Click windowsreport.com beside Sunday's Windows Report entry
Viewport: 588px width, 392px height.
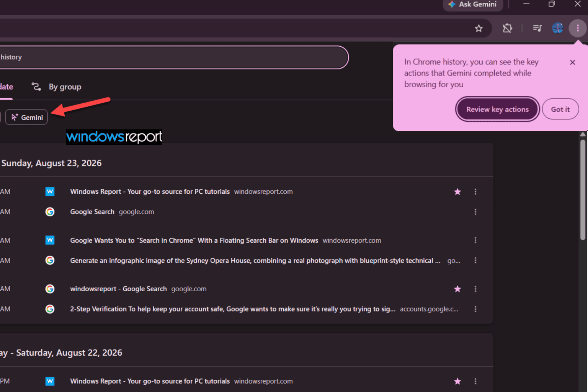(x=263, y=191)
